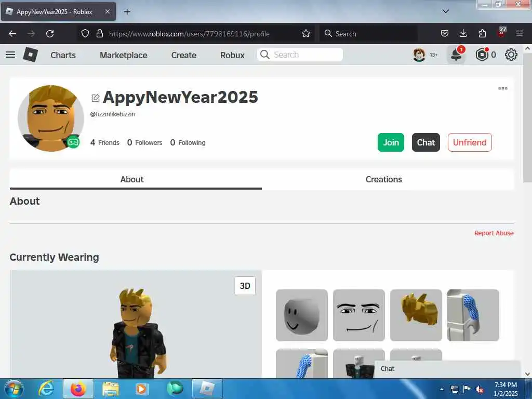Switch to the About tab
Screen dimensions: 532x399
tap(136, 179)
